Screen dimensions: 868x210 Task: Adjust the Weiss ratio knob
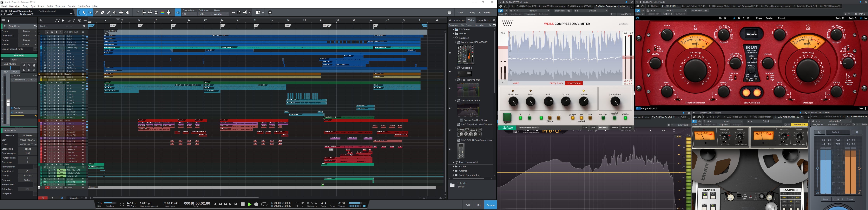pos(549,101)
